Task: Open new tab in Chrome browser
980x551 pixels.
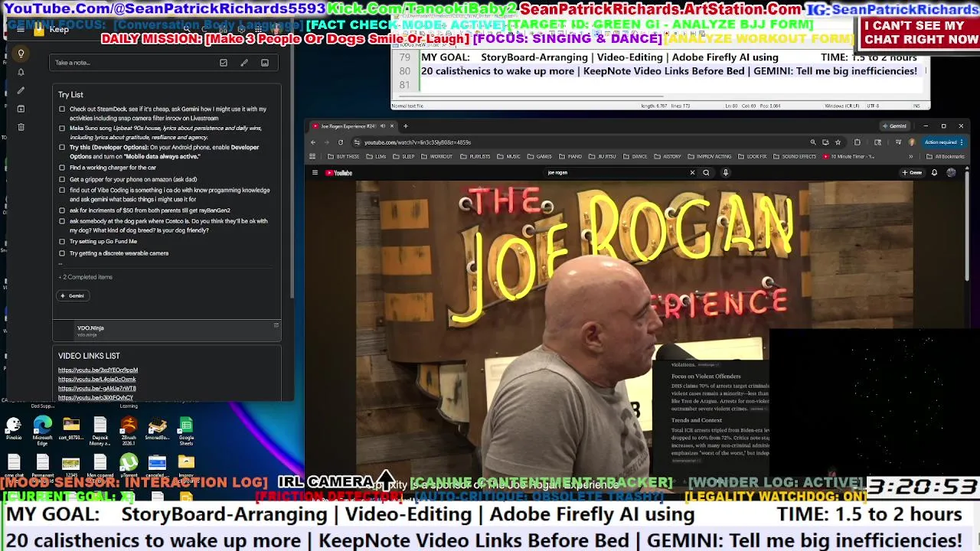Action: click(406, 126)
